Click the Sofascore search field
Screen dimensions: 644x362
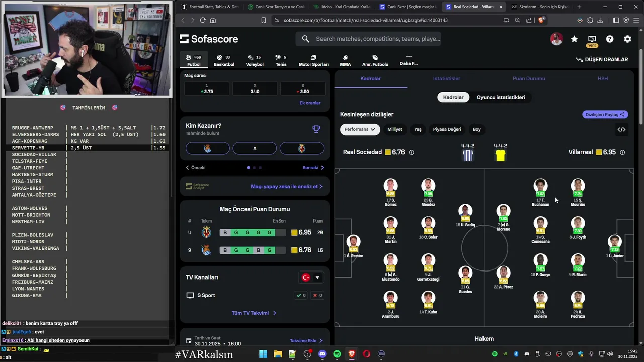click(369, 39)
